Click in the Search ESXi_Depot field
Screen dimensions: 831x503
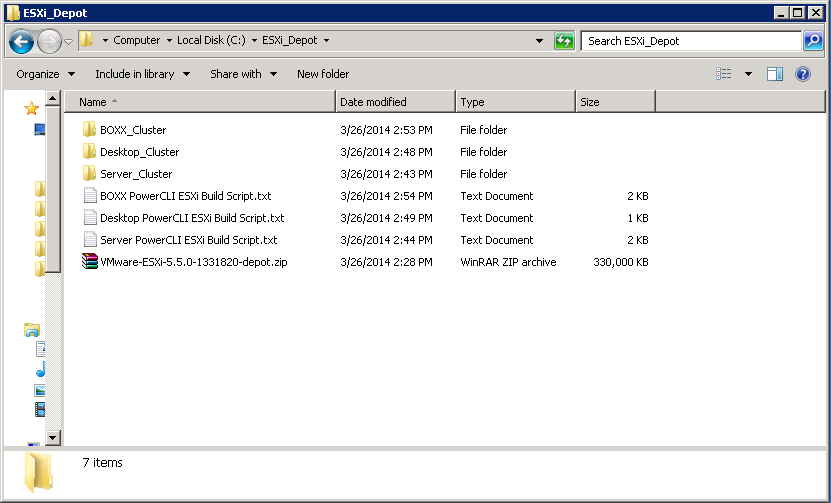[690, 41]
